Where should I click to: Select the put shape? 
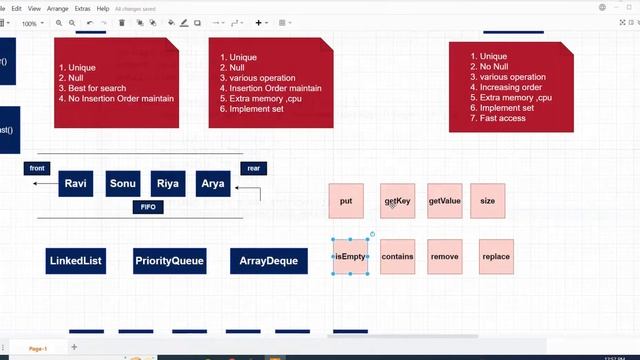coord(346,201)
